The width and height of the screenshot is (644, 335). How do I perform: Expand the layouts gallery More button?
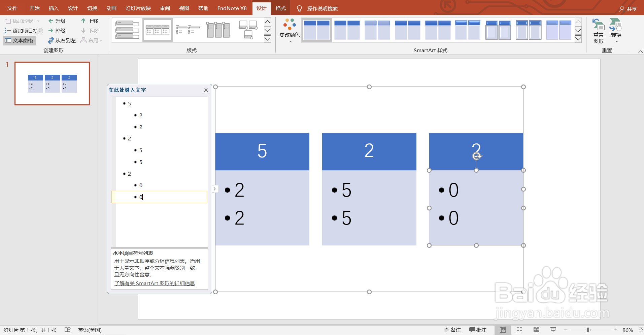267,39
